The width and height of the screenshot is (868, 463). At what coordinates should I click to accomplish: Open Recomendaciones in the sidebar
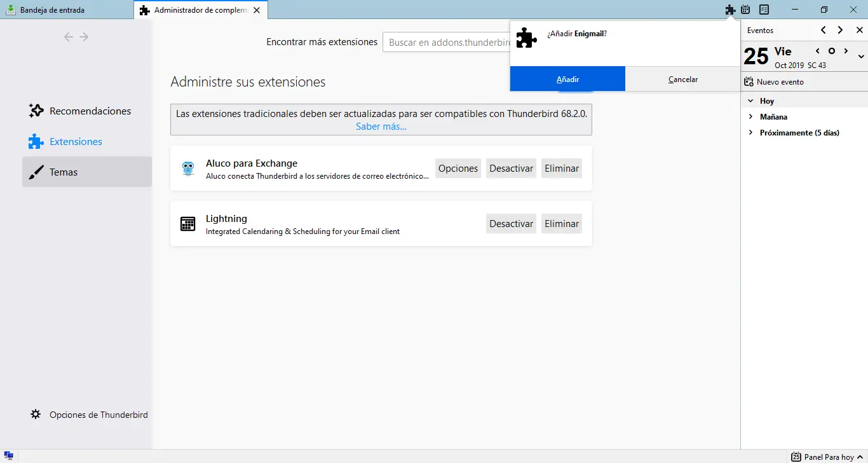[x=87, y=111]
